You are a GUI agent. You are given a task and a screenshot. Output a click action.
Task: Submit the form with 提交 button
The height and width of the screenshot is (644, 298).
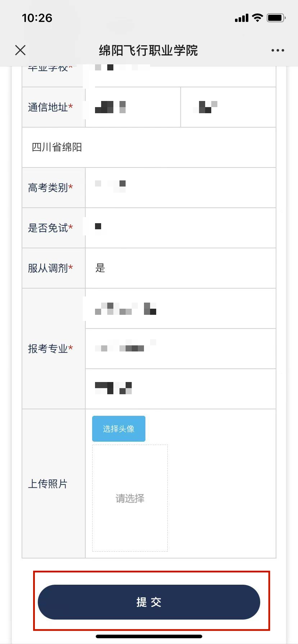pos(149,602)
